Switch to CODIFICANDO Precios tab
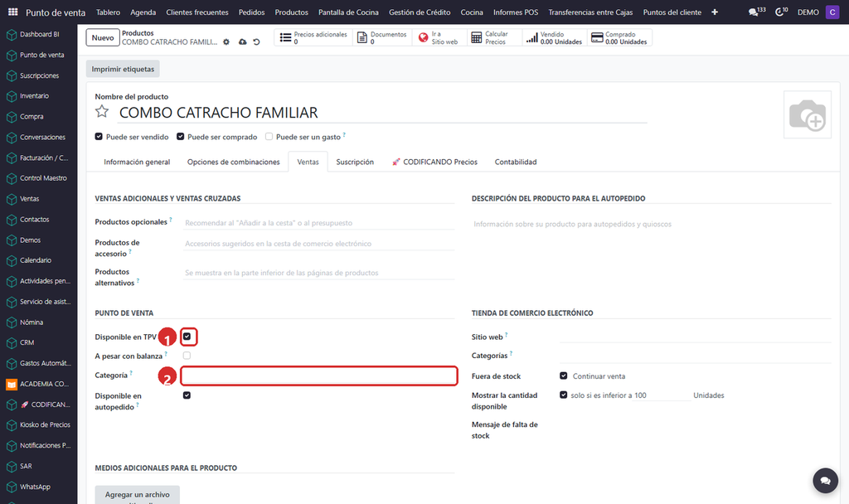Viewport: 849px width, 504px height. click(x=434, y=162)
